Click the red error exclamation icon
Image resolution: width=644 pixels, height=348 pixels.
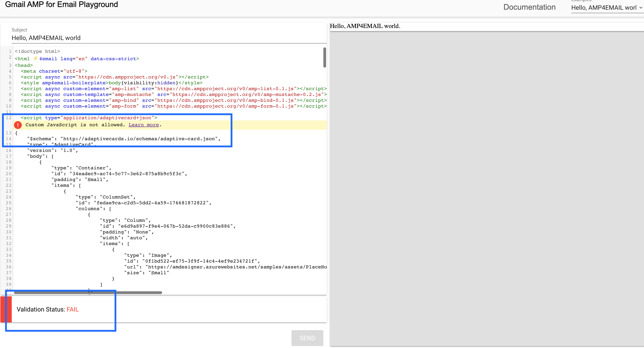(18, 125)
